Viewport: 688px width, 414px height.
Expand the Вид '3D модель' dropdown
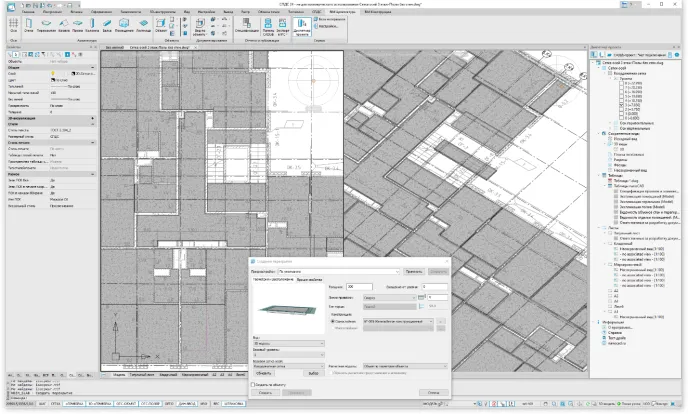(x=285, y=343)
